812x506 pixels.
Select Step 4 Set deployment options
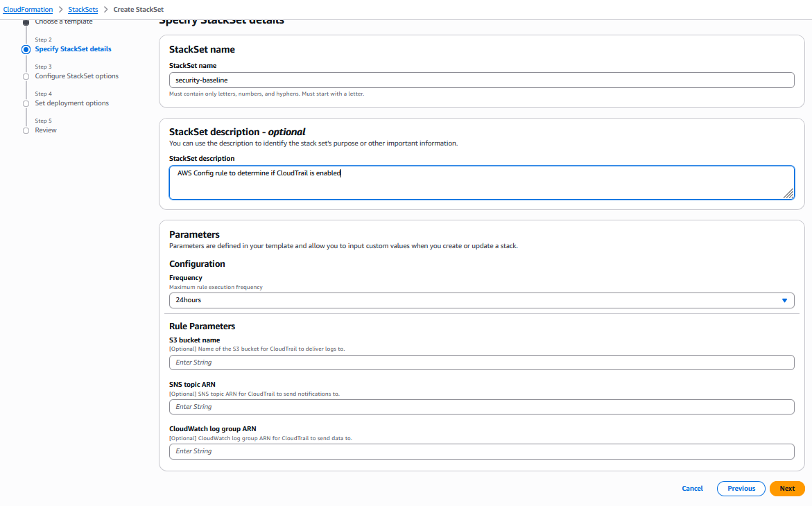coord(72,103)
